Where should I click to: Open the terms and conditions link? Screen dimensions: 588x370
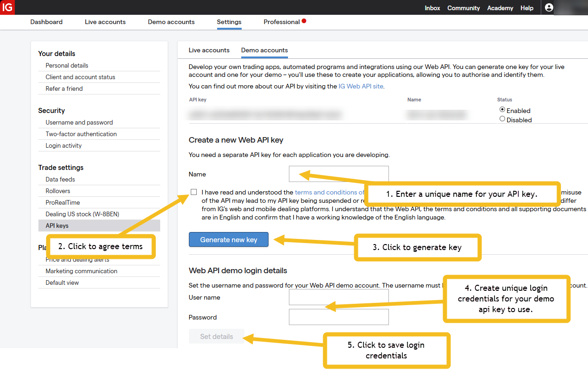click(x=330, y=192)
